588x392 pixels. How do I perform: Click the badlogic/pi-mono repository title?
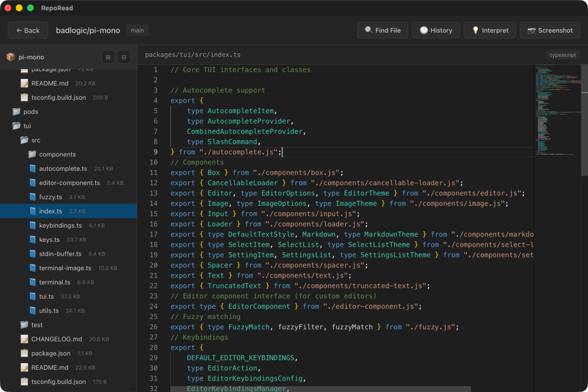click(x=88, y=30)
